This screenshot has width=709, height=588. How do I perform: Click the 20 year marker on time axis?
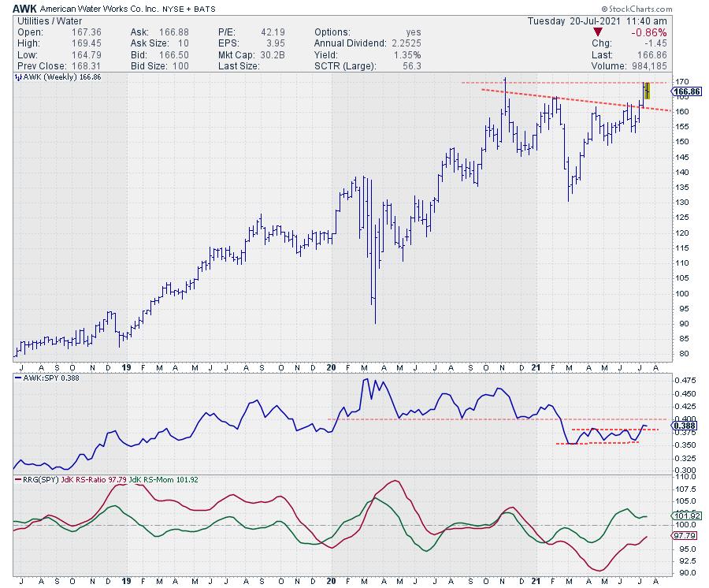tap(331, 367)
